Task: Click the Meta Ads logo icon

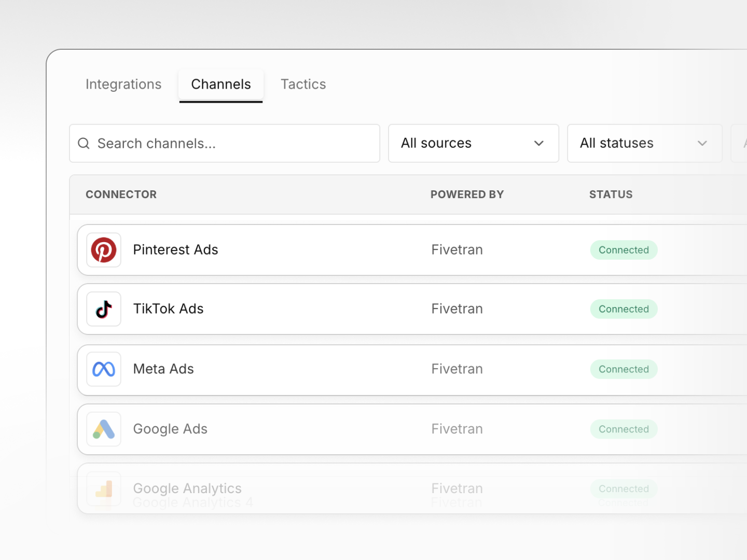Action: coord(104,369)
